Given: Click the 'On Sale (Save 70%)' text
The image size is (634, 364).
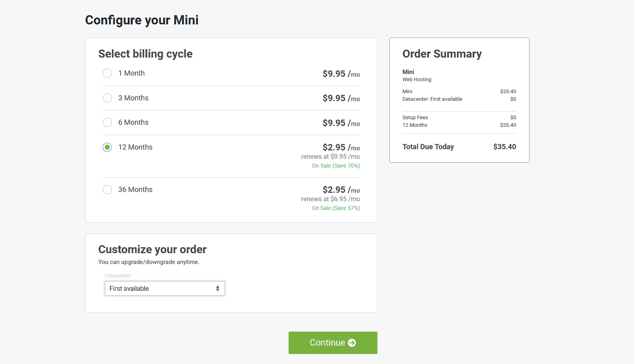Looking at the screenshot, I should click(336, 166).
